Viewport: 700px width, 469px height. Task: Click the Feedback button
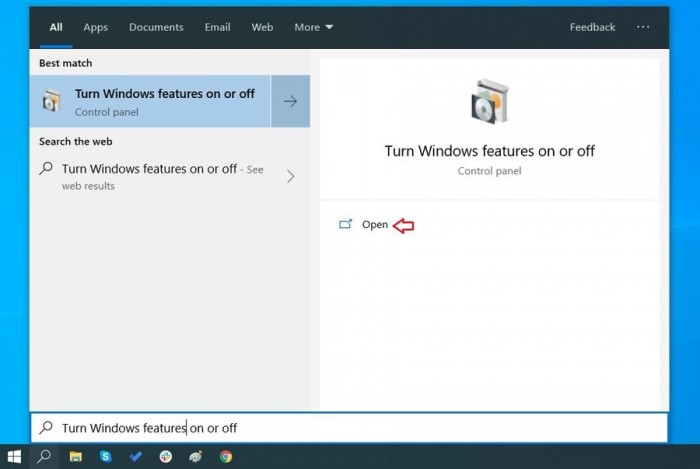click(x=592, y=27)
